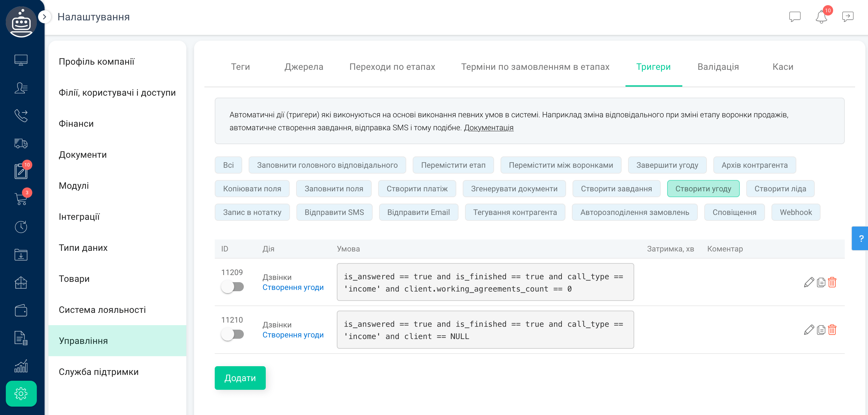Click the green Додати button
868x415 pixels.
click(x=240, y=378)
